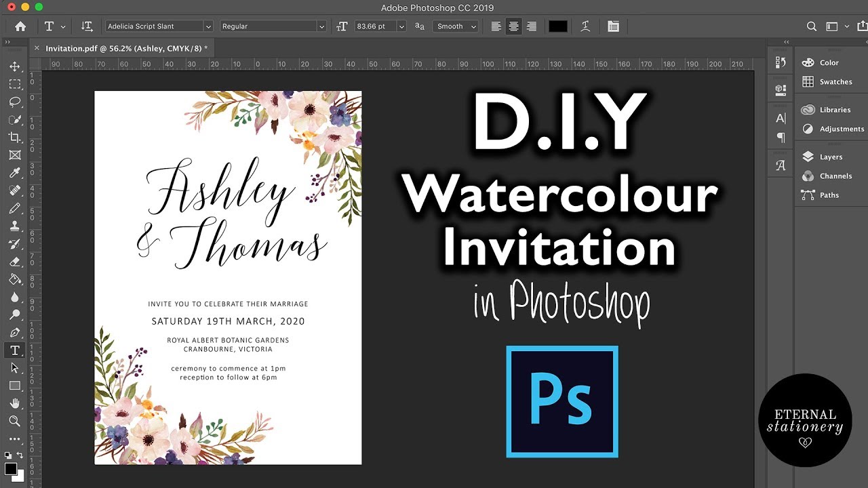Screen dimensions: 868x488
Task: Open the Properties panel icon
Action: coord(781,89)
